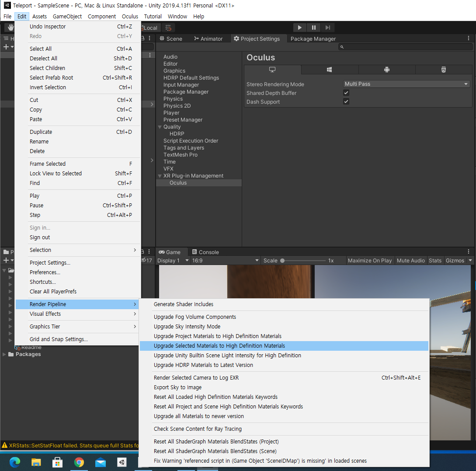The width and height of the screenshot is (476, 471).
Task: Open the Oculus menu
Action: click(x=130, y=16)
